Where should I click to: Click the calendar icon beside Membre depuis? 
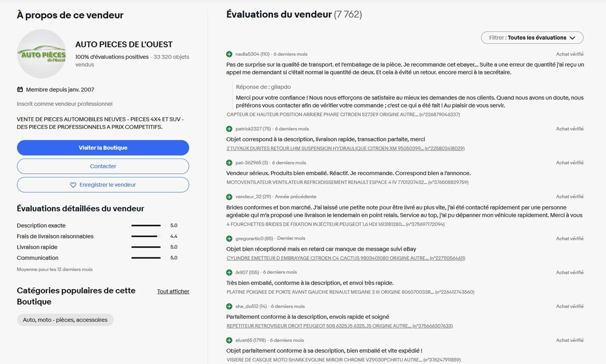[x=20, y=89]
